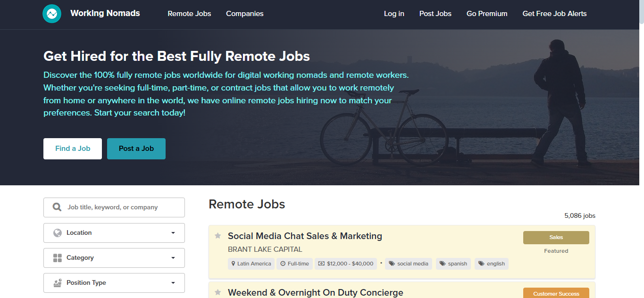Click the location pin icon on Latin America tag
Image resolution: width=644 pixels, height=298 pixels.
point(233,264)
